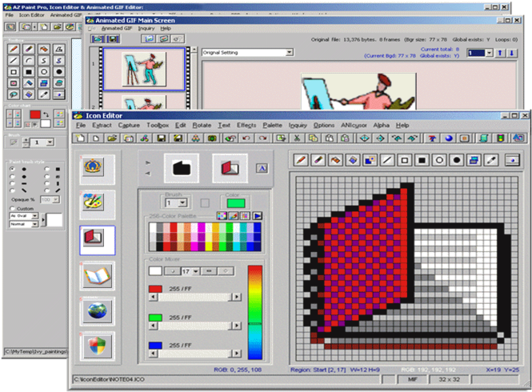Click the Redo arrow in Icon Editor toolbar
Screen dimensions: 532x392
click(262, 138)
